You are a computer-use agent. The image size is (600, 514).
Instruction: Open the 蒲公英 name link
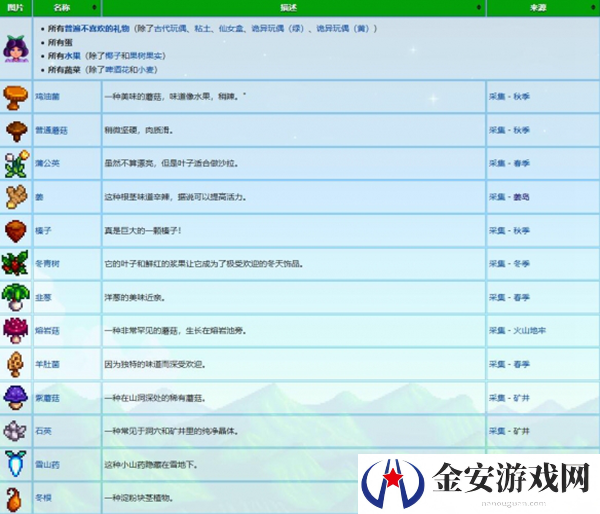point(47,163)
